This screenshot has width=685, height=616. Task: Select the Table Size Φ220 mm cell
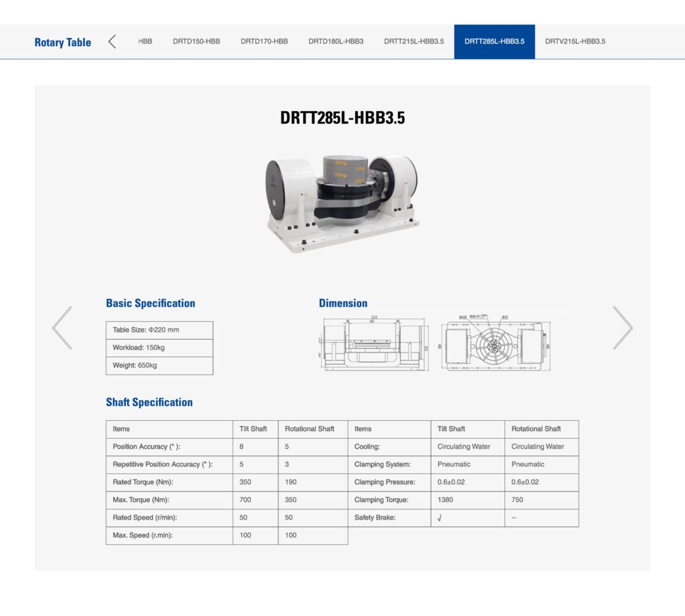point(159,330)
